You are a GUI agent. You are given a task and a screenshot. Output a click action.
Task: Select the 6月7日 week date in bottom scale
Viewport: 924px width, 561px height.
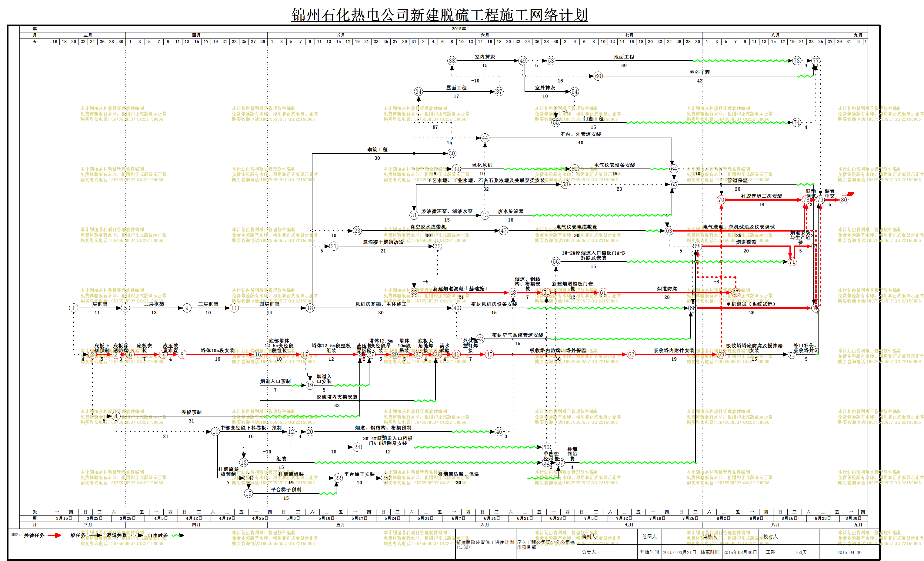(458, 518)
